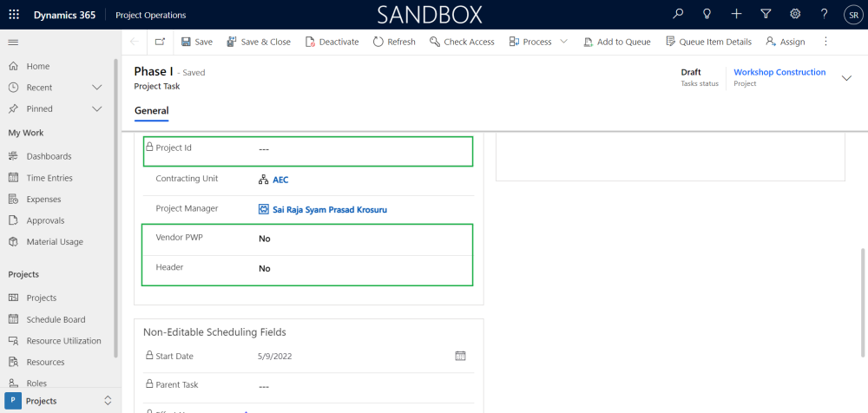The height and width of the screenshot is (413, 868).
Task: Open Schedule Board in the sidebar
Action: 56,319
